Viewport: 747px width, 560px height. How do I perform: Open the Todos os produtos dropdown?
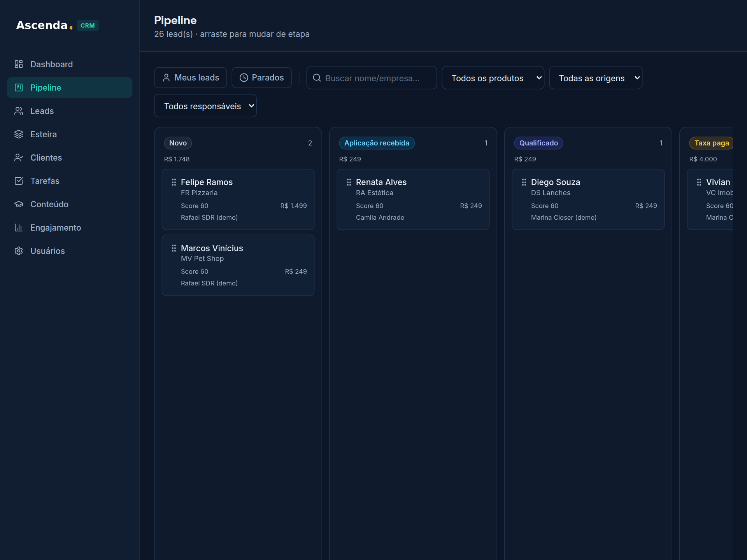coord(493,78)
